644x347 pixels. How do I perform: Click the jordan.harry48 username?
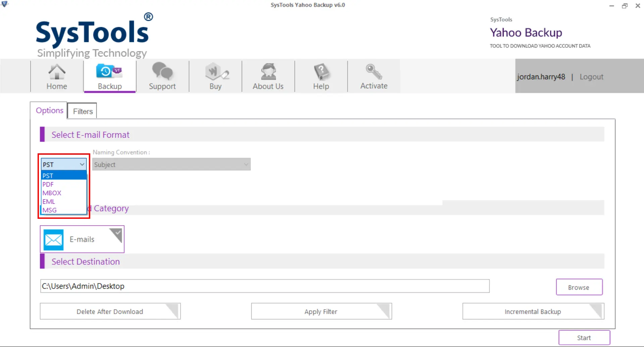pos(541,77)
